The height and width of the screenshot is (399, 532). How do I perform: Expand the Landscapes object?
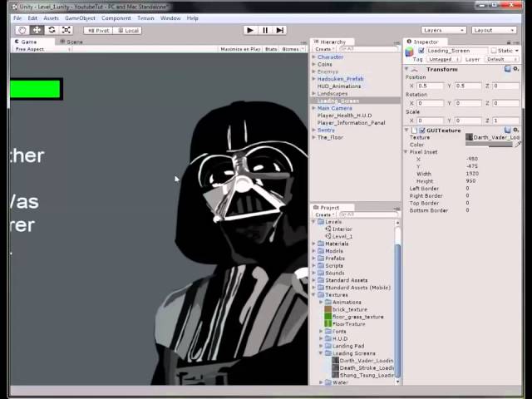[x=314, y=93]
